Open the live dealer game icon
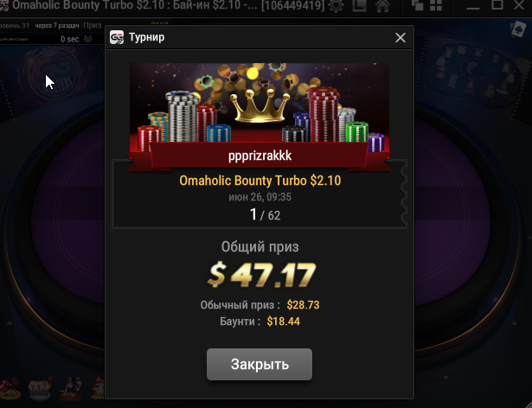 tap(70, 387)
